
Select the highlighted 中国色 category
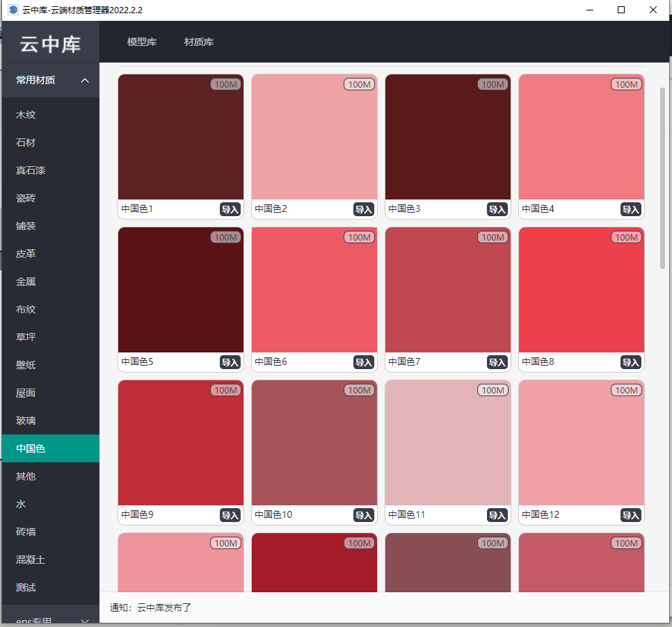tap(51, 448)
